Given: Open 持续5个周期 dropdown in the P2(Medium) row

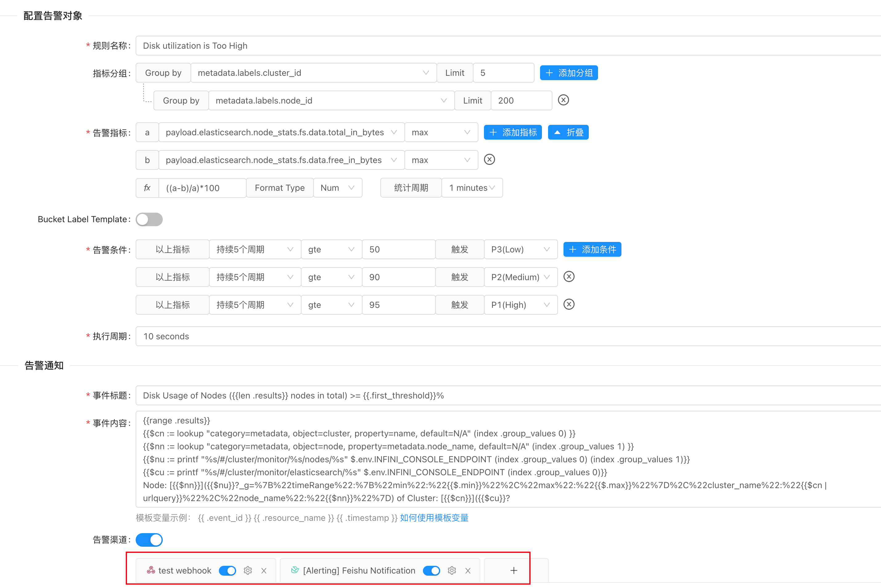Looking at the screenshot, I should click(255, 277).
